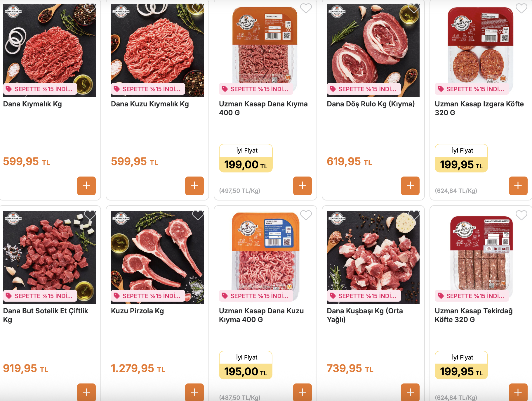Favorite Uzman Kasap Izgara Köfte 320 G
Screen dimensions: 532x401
521,8
